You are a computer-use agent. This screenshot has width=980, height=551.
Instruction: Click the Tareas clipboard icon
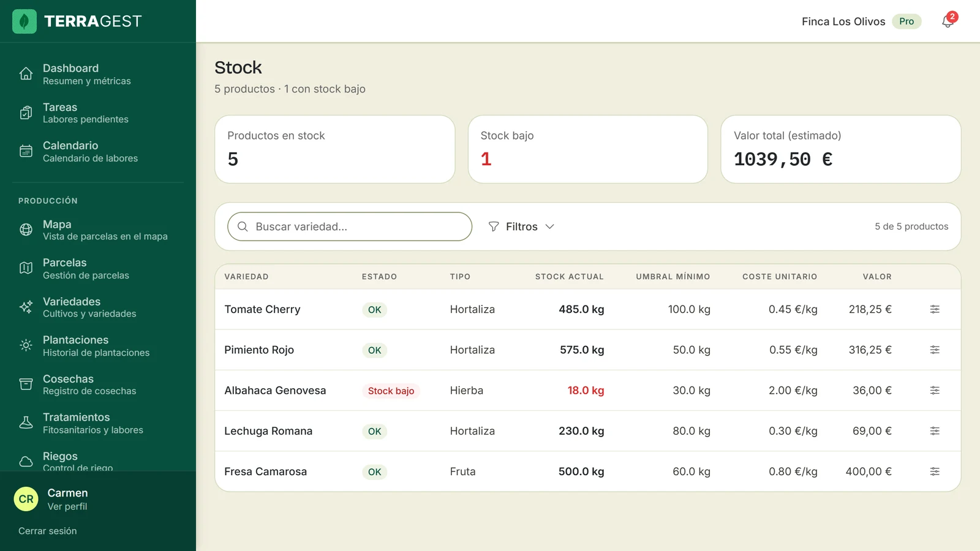26,113
